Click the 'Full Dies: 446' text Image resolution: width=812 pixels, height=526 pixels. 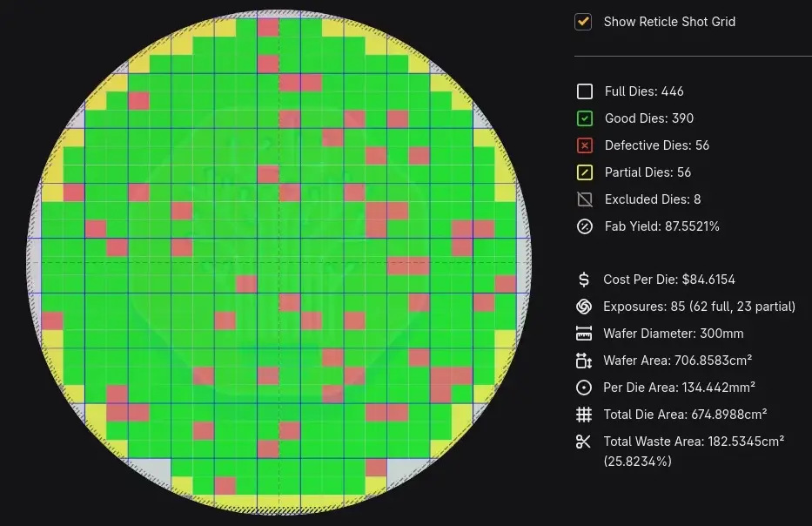point(644,91)
